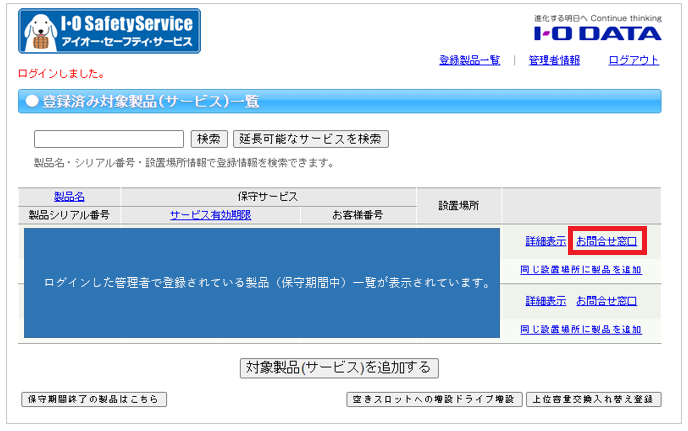
Task: Go to 管理者情報 page
Action: click(x=554, y=60)
